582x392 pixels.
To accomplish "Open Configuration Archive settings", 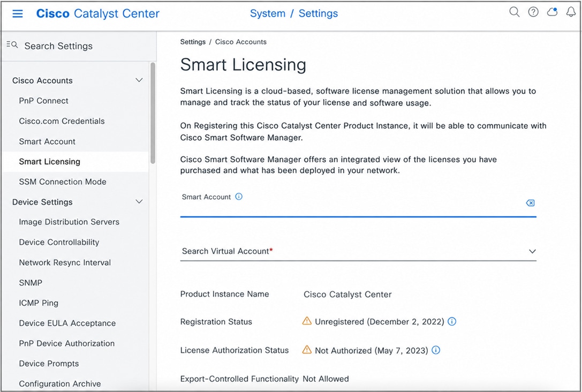I will [x=60, y=383].
